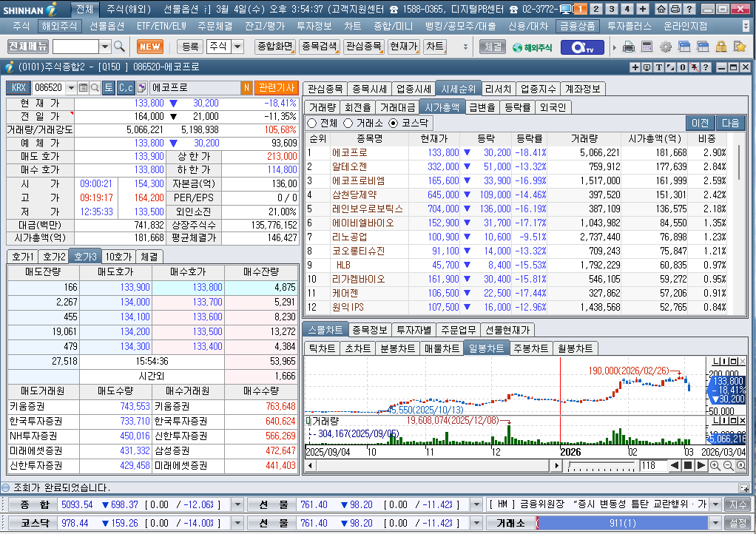Click the 118 candle count input field
Image resolution: width=756 pixels, height=534 pixels.
click(x=653, y=465)
